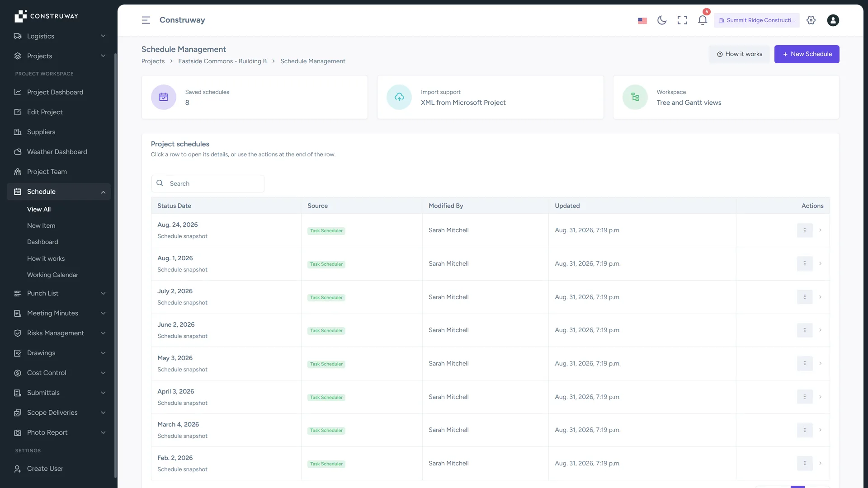Select View All under Schedule
Image resolution: width=868 pixels, height=488 pixels.
pyautogui.click(x=39, y=209)
